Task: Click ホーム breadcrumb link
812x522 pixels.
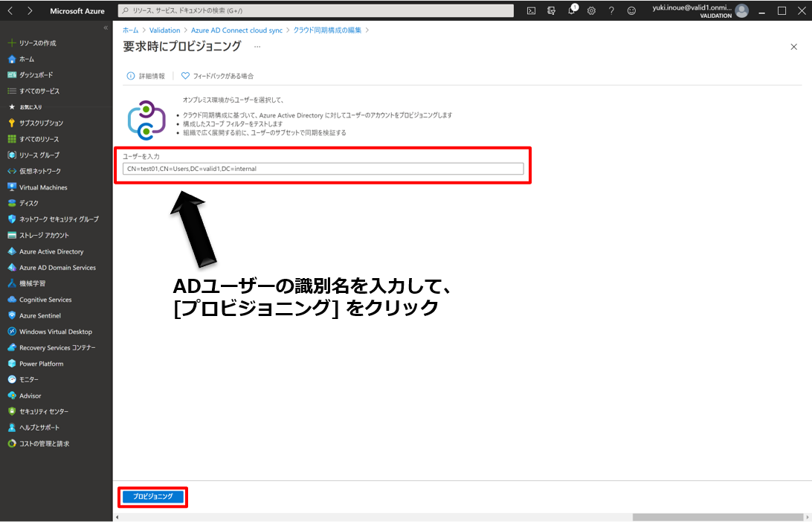Action: click(x=131, y=30)
